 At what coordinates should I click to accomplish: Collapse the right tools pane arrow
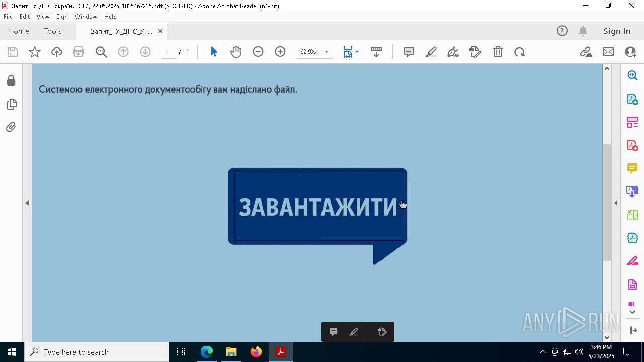[x=616, y=203]
